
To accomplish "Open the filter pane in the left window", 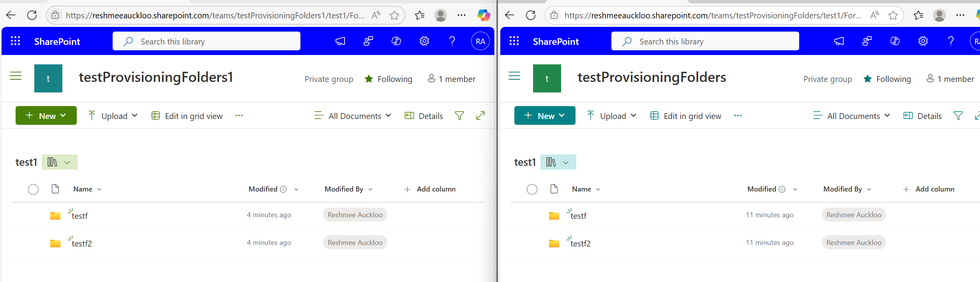I will (459, 116).
